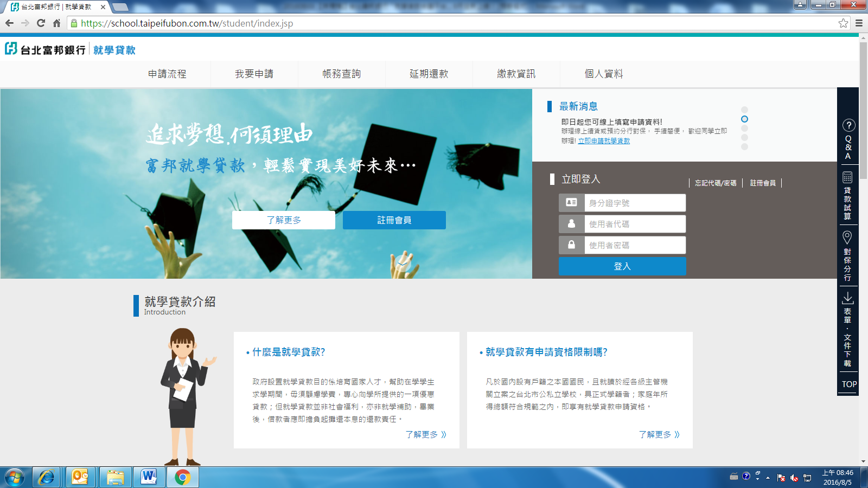
Task: Select the third news carousel dot
Action: click(744, 129)
